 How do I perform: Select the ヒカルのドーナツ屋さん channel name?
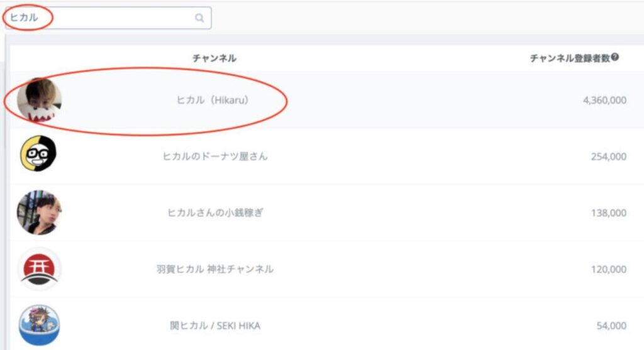(x=215, y=156)
